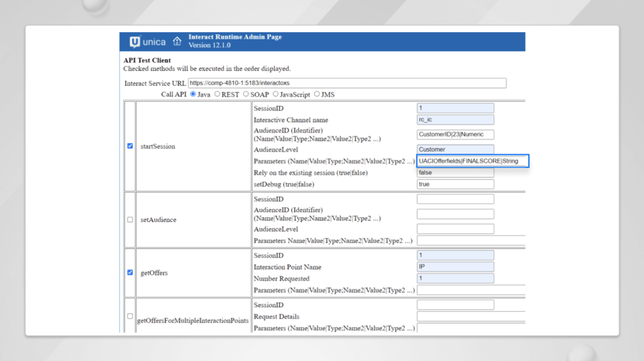Choose the SOAP Call API radio button
This screenshot has height=361, width=644.
click(x=246, y=94)
